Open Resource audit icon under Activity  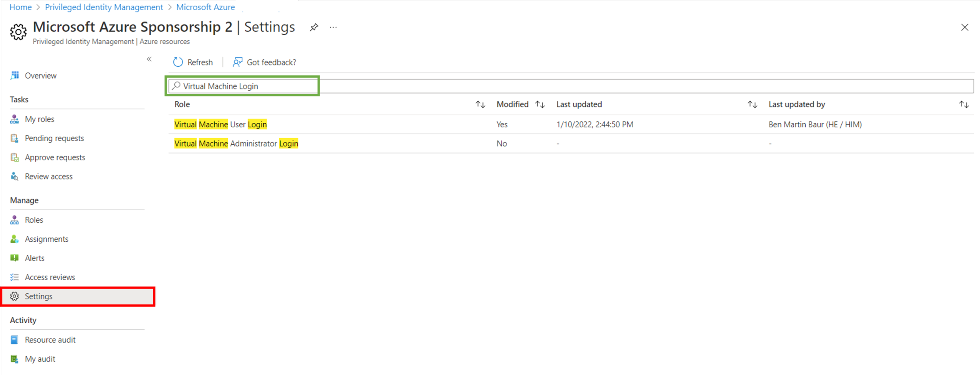point(14,340)
